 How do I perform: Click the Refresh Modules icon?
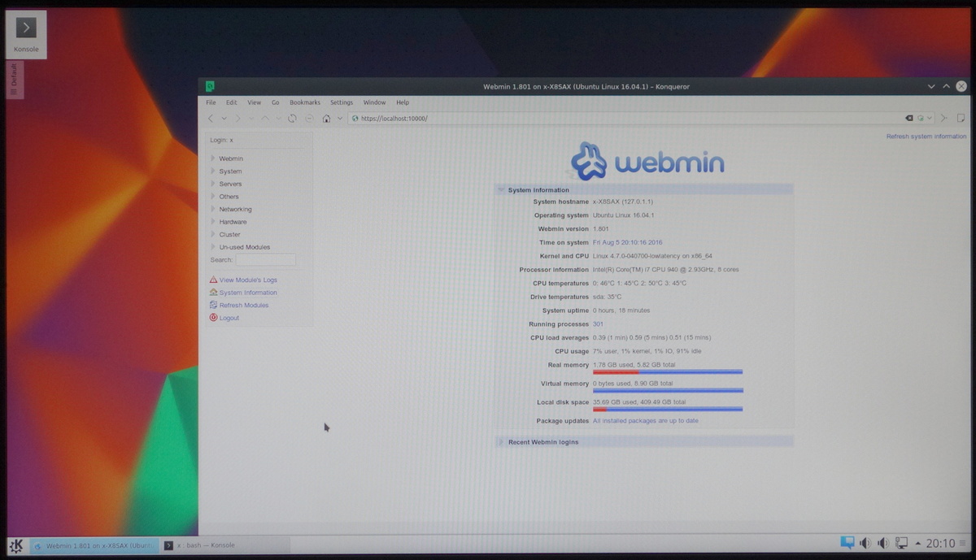click(213, 305)
